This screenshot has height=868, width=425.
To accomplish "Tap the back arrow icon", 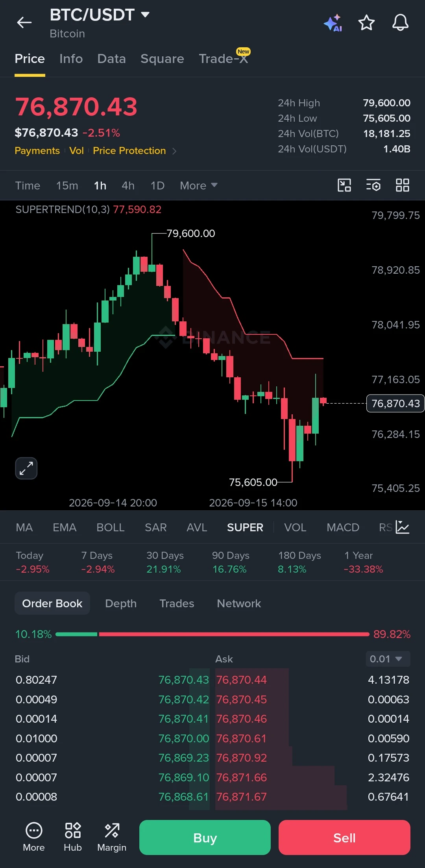I will pos(24,22).
